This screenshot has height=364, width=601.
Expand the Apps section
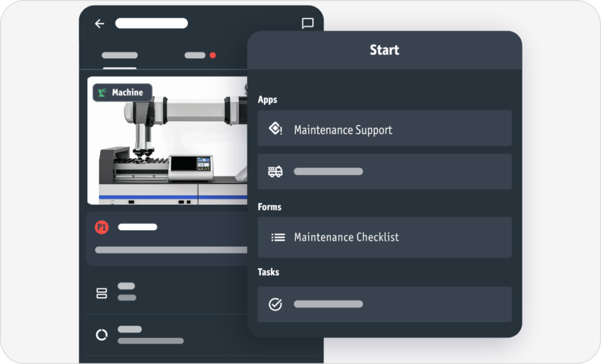[x=268, y=100]
